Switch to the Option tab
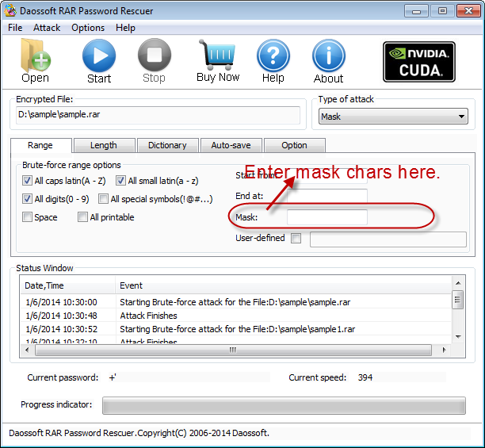Image resolution: width=485 pixels, height=448 pixels. [x=294, y=145]
